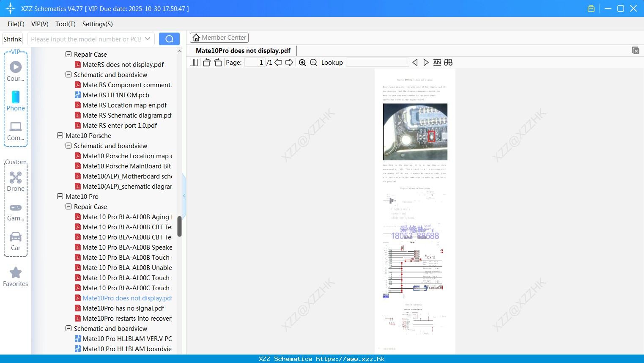Open Mate10 Pro HL1BLAM boardview file

127,349
